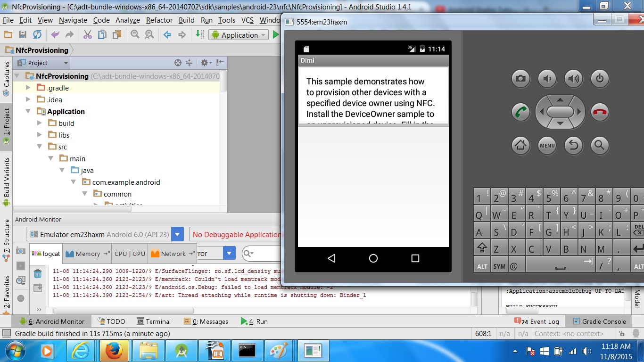
Task: Click the System Information icon in monitor
Action: (21, 280)
